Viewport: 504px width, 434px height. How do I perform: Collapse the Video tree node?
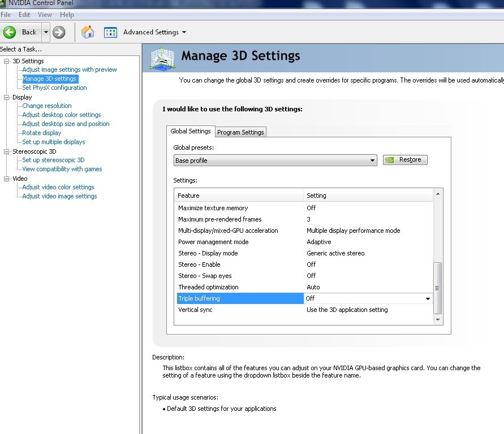click(6, 179)
